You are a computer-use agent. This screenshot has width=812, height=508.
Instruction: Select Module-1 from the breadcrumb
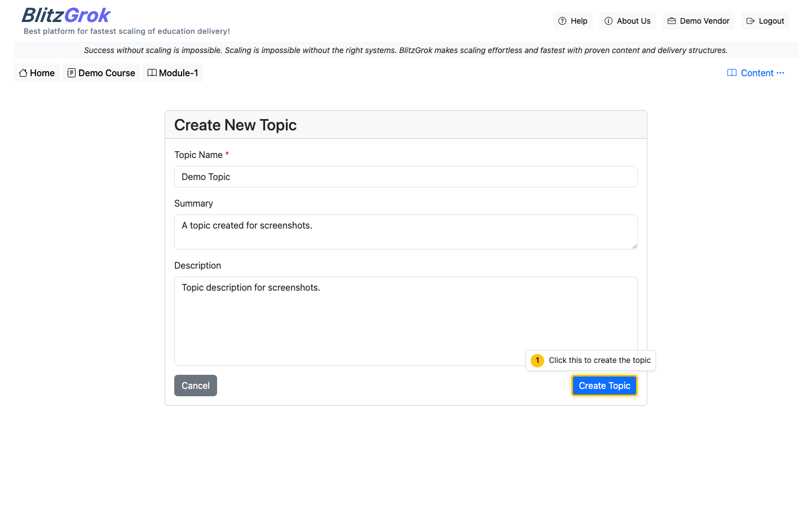[x=173, y=72]
